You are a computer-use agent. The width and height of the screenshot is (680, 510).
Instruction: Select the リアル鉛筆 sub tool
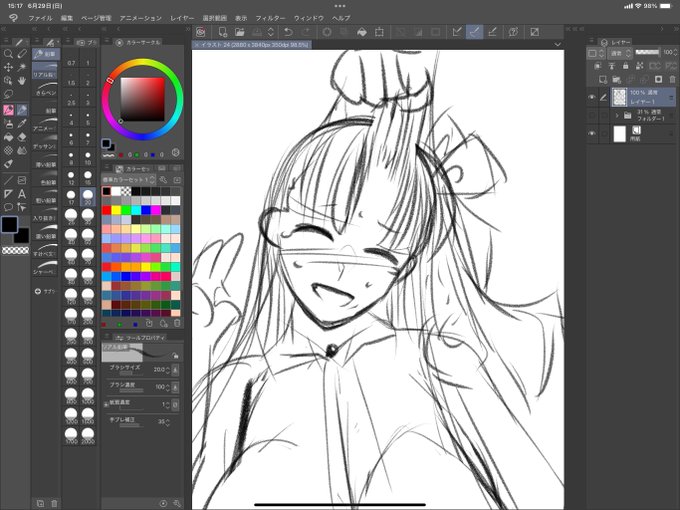coord(45,70)
